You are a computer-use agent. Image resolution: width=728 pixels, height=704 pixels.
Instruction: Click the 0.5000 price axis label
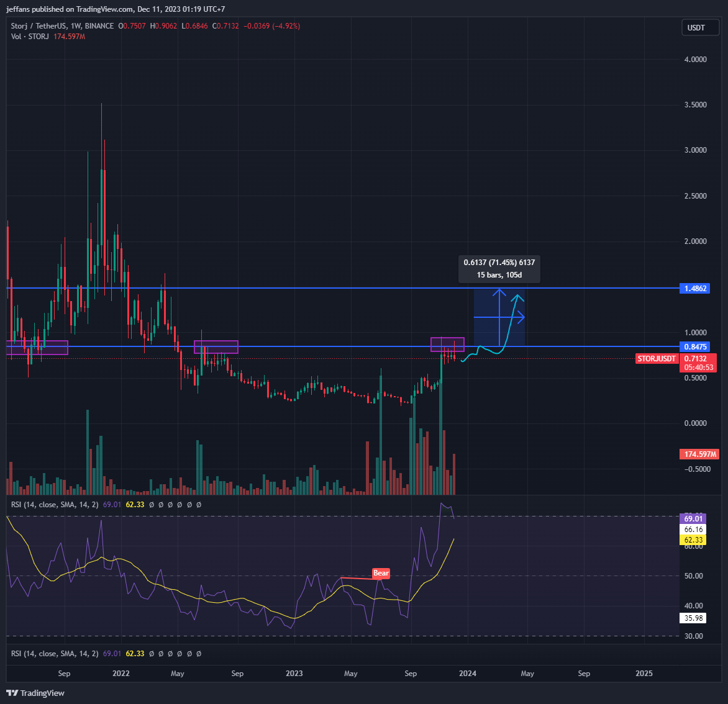click(696, 377)
